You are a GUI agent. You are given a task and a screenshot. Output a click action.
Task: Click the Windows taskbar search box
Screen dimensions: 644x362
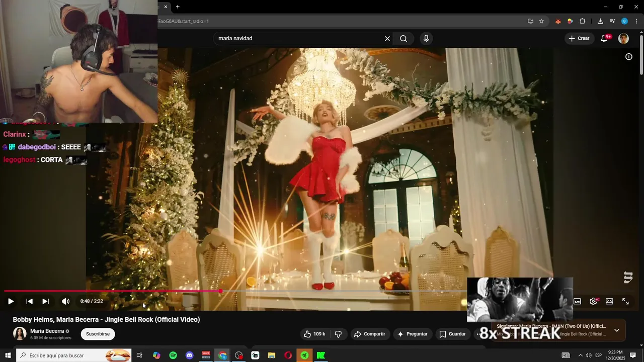click(x=73, y=355)
